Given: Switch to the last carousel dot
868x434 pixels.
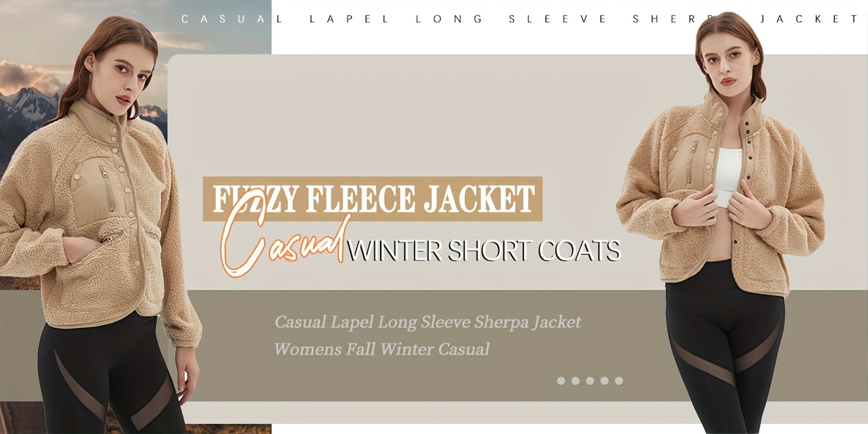Looking at the screenshot, I should click(x=619, y=381).
